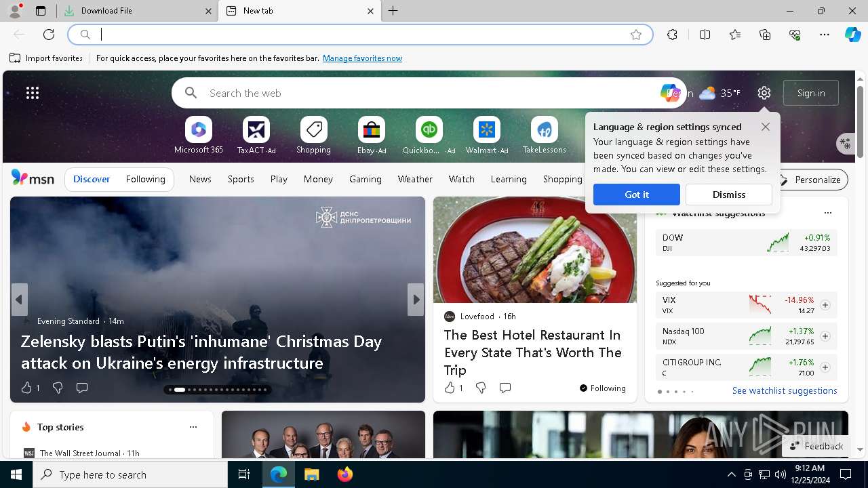Open the Windows Start menu

tap(16, 474)
